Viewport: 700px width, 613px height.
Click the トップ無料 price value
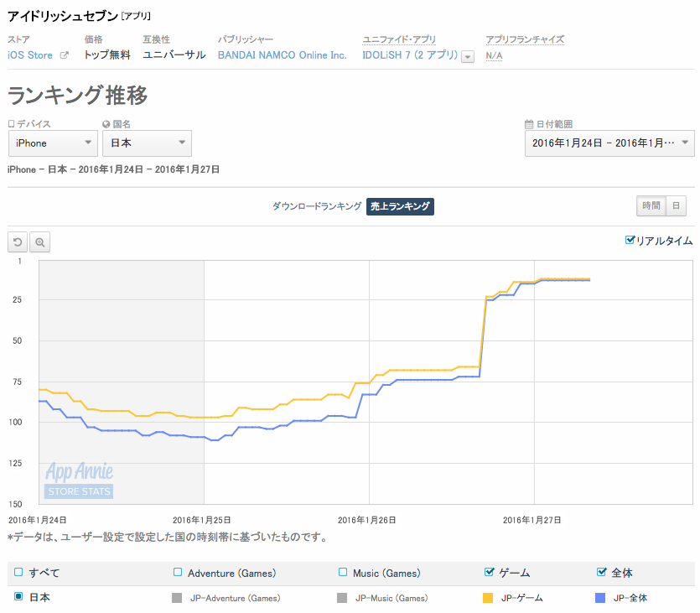107,55
